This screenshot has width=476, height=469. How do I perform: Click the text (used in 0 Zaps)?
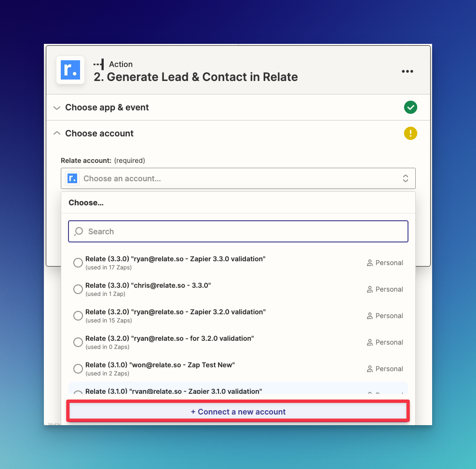click(108, 347)
